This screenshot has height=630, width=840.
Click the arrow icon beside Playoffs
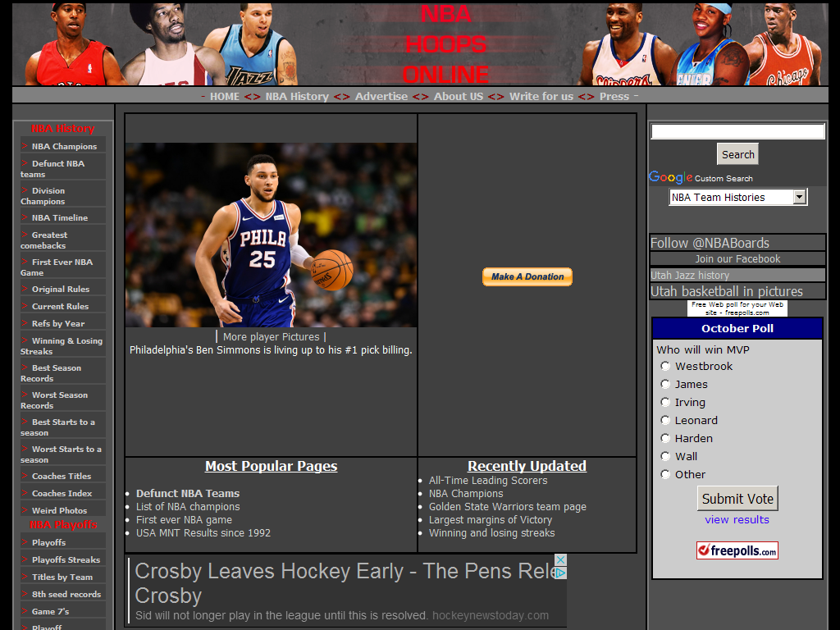click(x=25, y=542)
